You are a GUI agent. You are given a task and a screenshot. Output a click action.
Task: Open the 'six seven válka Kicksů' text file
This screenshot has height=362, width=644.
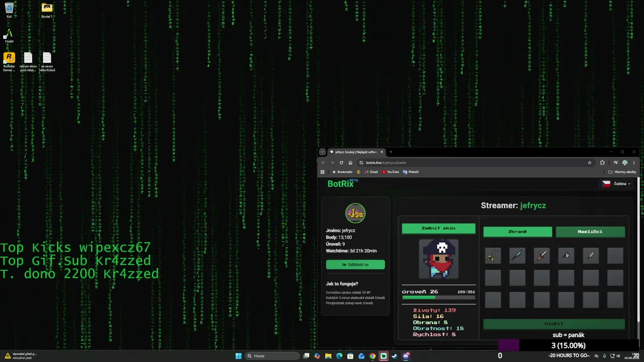point(47,62)
